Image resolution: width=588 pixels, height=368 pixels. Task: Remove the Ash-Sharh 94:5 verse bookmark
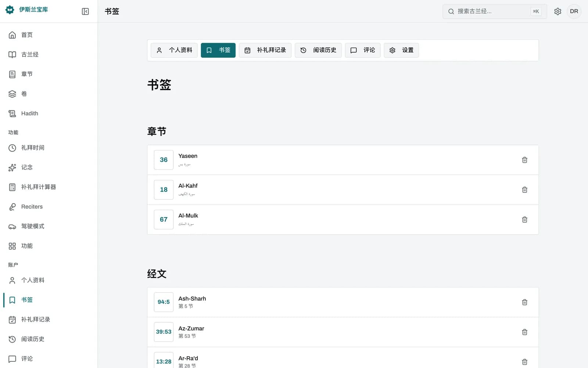(x=524, y=302)
